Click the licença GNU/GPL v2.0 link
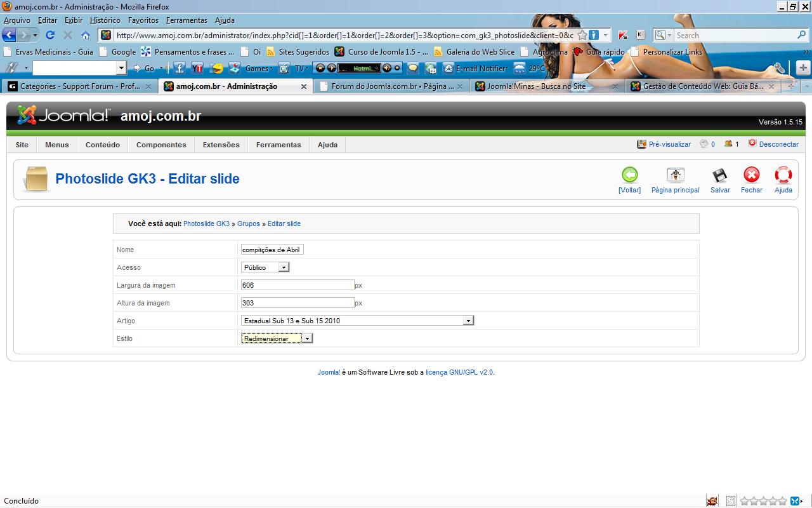 (x=459, y=373)
